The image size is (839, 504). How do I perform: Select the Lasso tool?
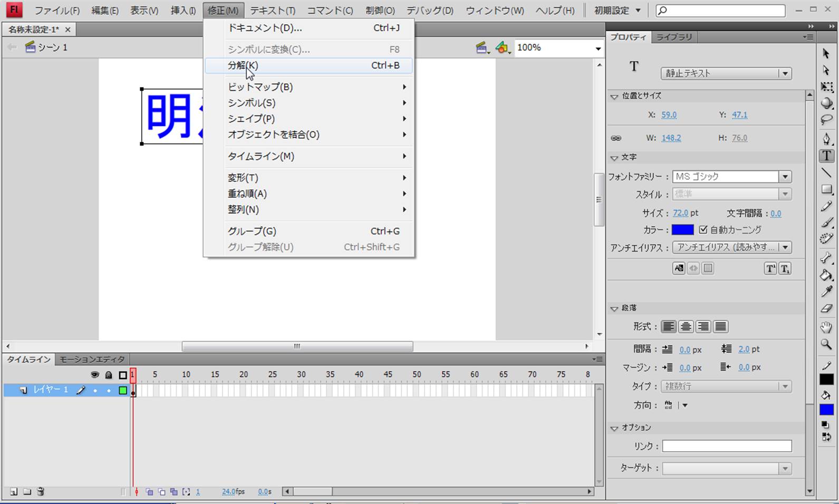pyautogui.click(x=826, y=120)
